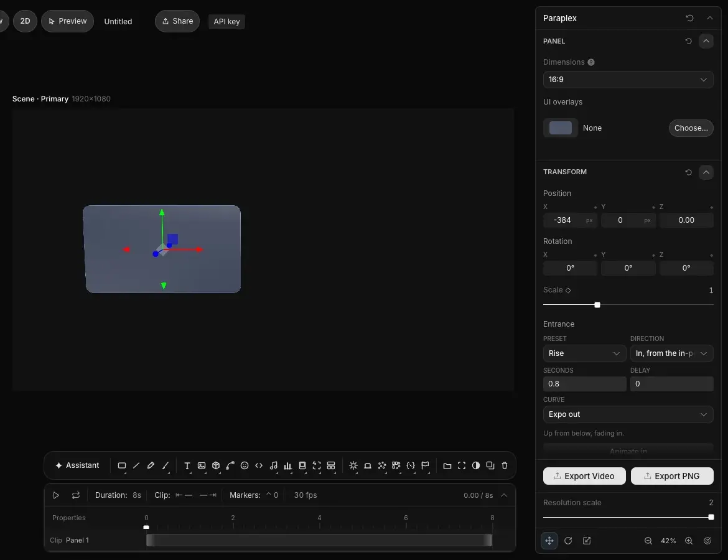Open the Curve Expo out dropdown
The height and width of the screenshot is (560, 728).
(628, 414)
